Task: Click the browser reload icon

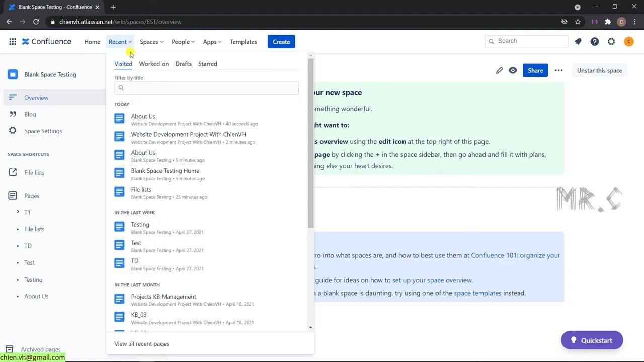Action: coord(36,22)
